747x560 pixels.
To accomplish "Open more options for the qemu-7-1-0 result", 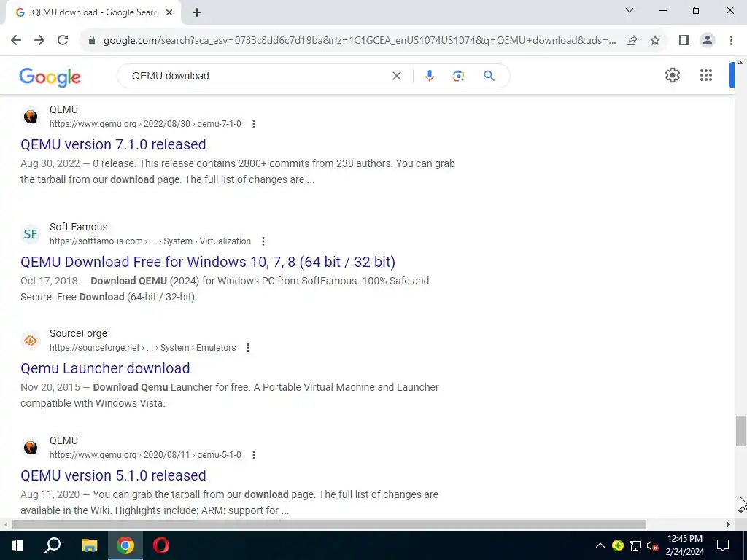I will [253, 124].
